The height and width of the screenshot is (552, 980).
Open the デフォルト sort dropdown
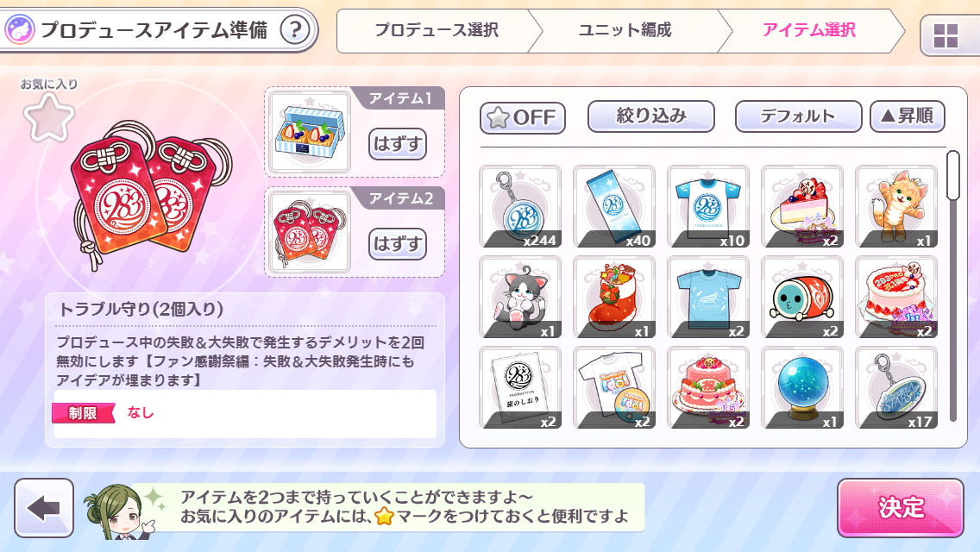point(798,116)
